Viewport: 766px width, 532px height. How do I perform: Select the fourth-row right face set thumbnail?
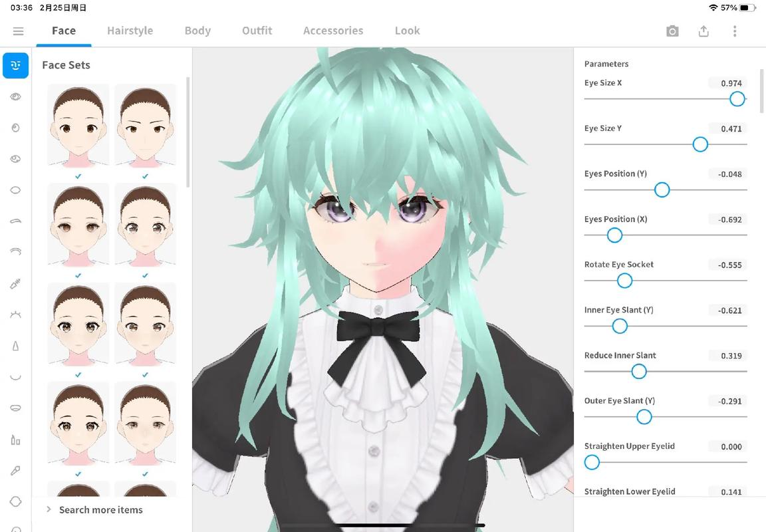(145, 423)
